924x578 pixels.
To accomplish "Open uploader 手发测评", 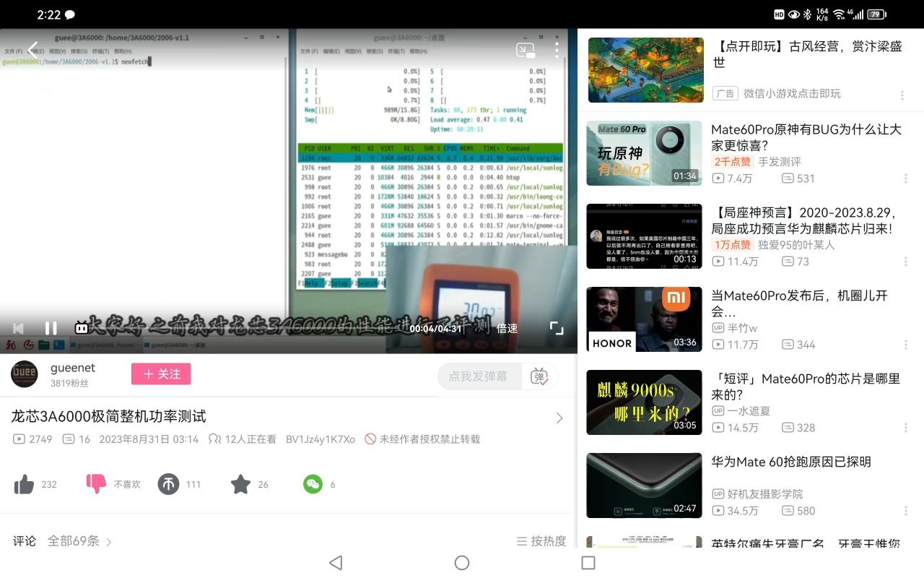I will click(x=780, y=162).
